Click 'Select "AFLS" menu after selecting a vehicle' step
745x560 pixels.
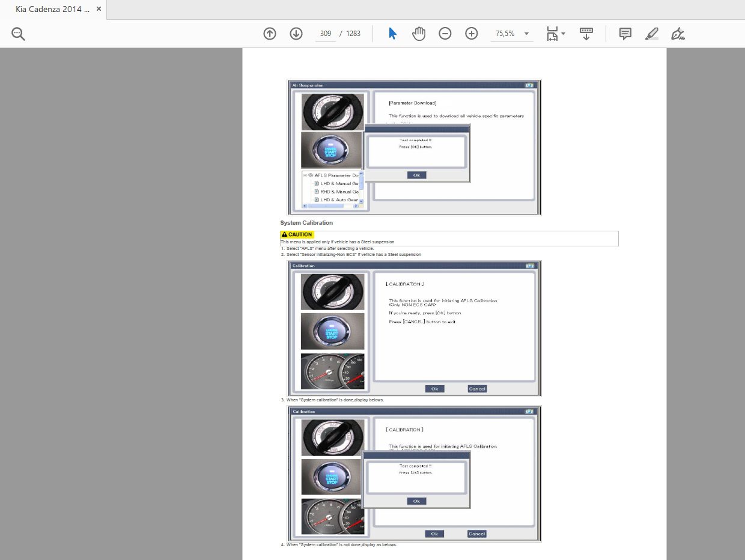pyautogui.click(x=330, y=248)
